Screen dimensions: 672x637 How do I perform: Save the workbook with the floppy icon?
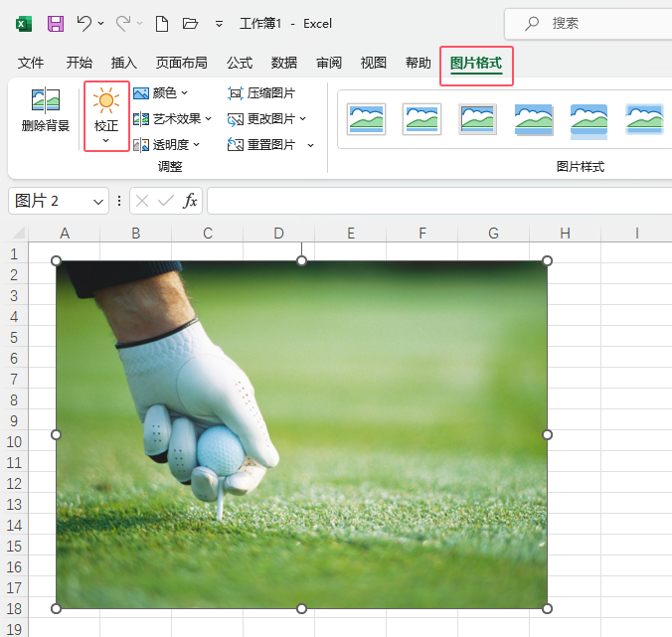click(x=56, y=24)
